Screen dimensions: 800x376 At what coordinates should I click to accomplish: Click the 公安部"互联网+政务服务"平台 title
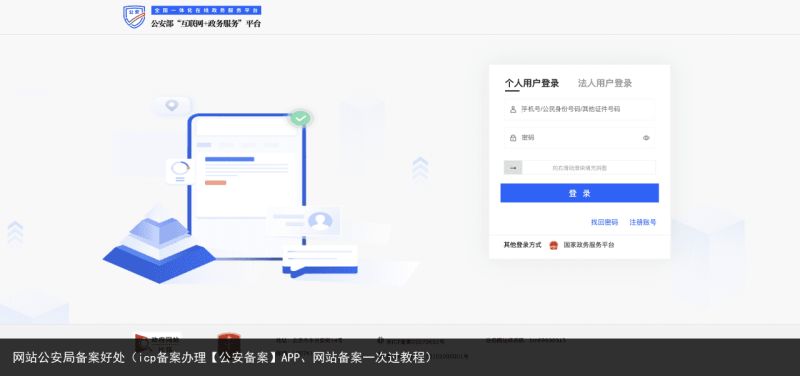(x=206, y=23)
